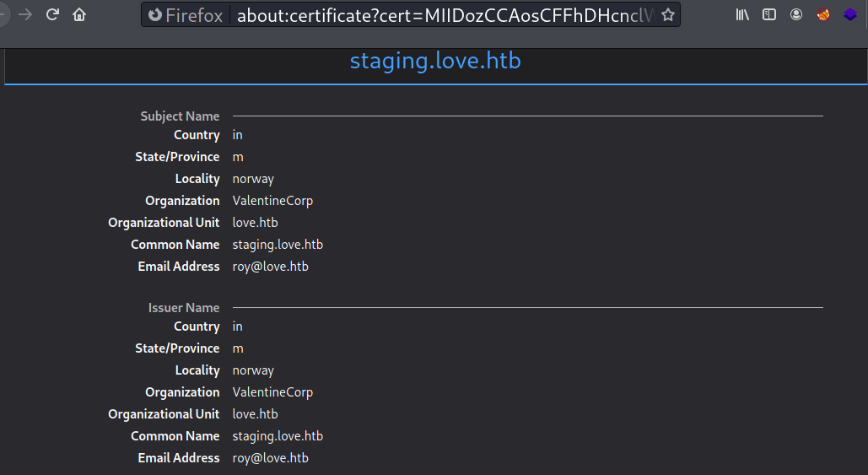Click Subject's roy@love.htb email address value
The height and width of the screenshot is (475, 868).
tap(270, 267)
